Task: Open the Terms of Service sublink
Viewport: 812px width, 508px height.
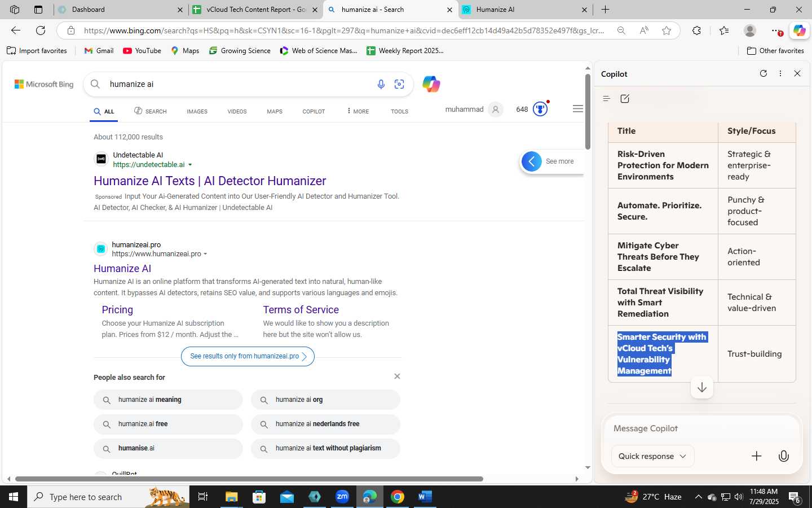Action: tap(301, 310)
